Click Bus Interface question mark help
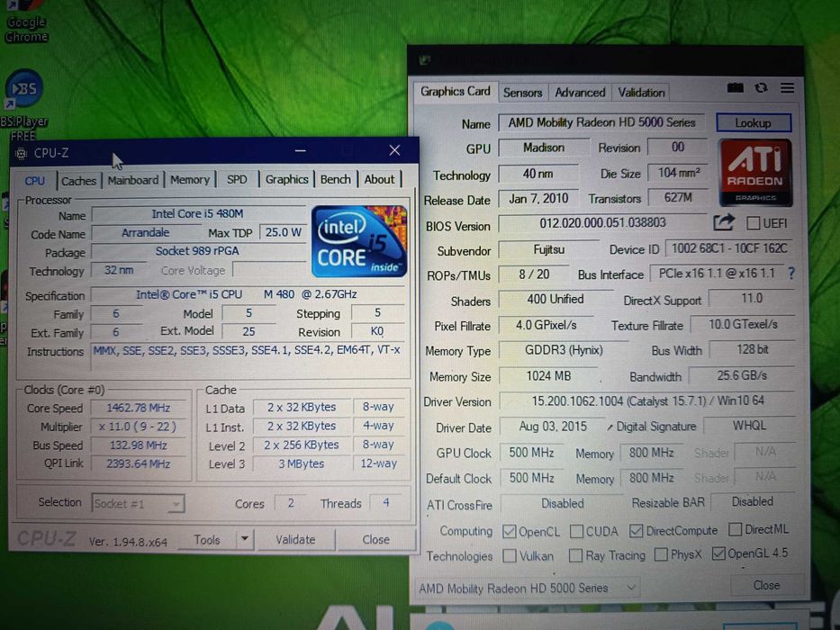This screenshot has width=840, height=630. point(791,274)
